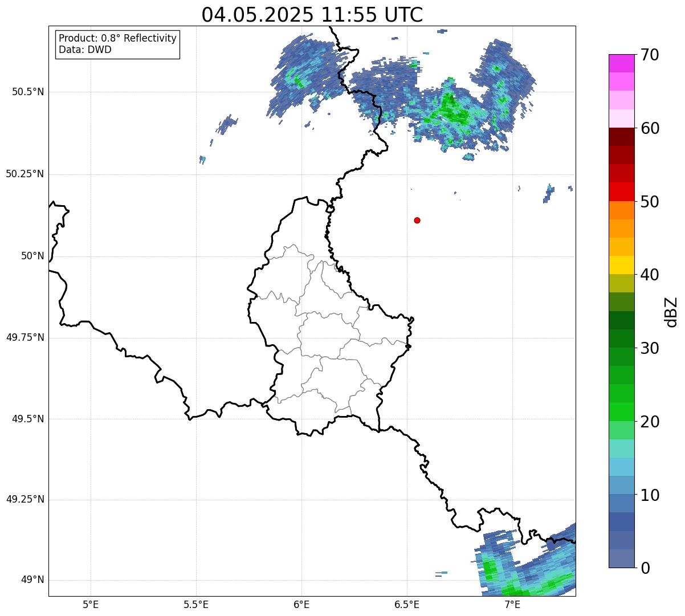Click the colorbar tick label 10

(x=649, y=495)
